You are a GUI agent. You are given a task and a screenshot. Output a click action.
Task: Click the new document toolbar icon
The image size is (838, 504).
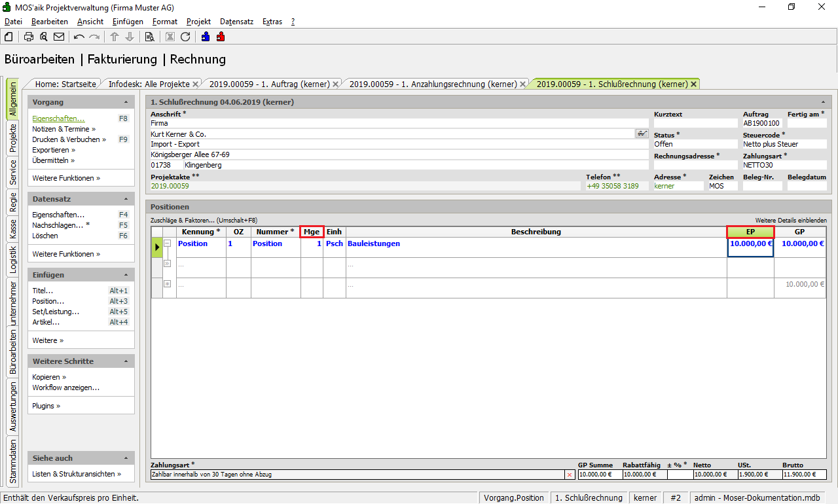[9, 37]
